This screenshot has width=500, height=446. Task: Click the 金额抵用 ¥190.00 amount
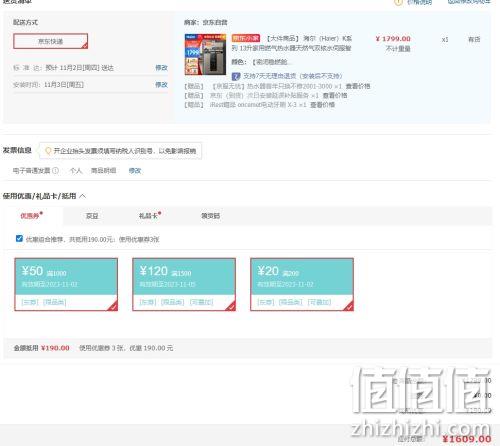(x=55, y=348)
